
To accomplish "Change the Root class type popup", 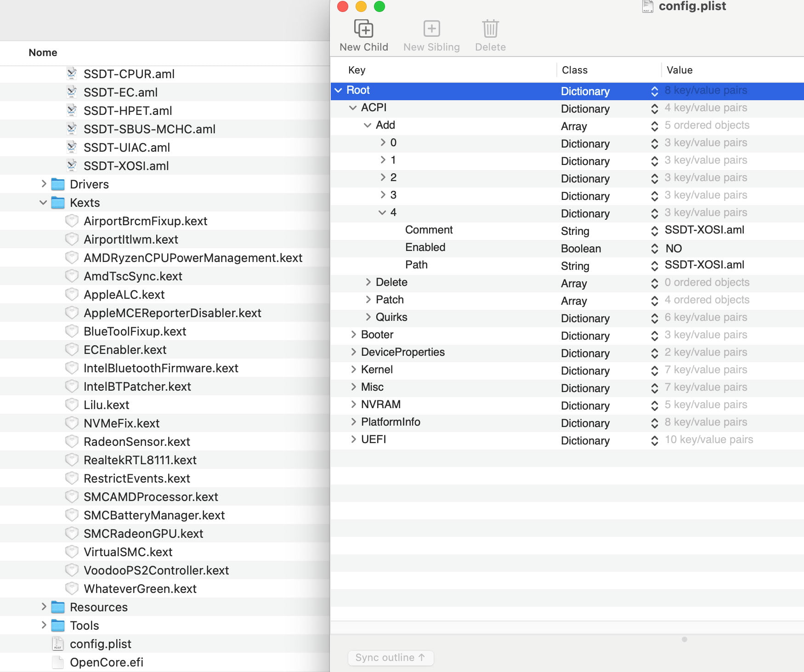I will point(655,91).
